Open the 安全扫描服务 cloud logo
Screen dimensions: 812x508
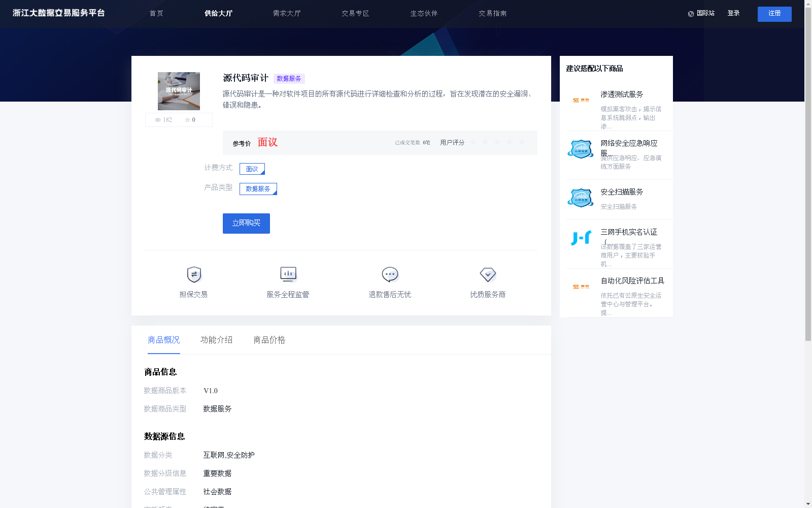pyautogui.click(x=581, y=198)
